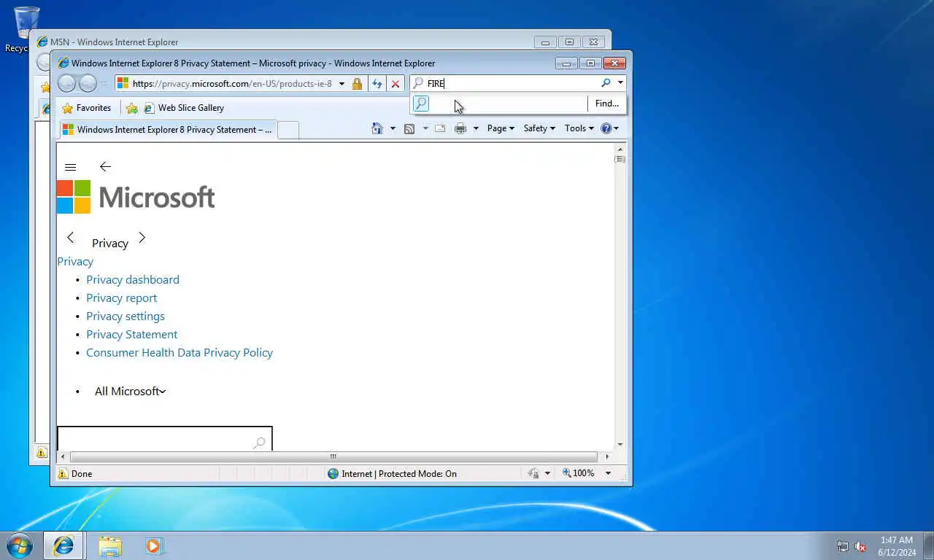Click the clock showing 1:47 AM
This screenshot has width=934, height=560.
pos(896,540)
